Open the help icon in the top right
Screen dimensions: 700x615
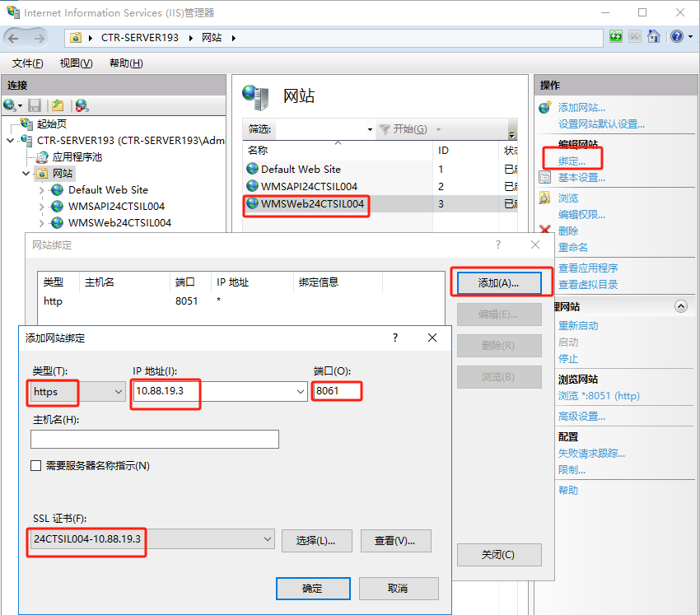click(x=676, y=37)
